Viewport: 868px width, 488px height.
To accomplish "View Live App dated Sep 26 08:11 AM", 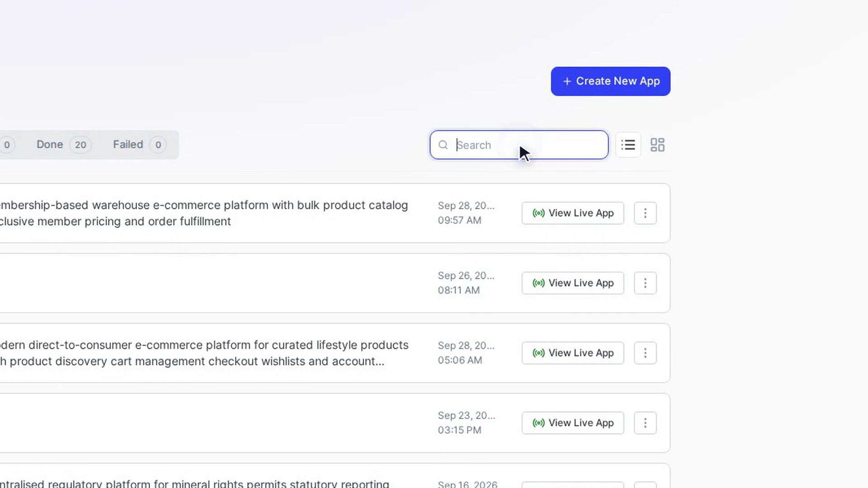I will point(573,283).
